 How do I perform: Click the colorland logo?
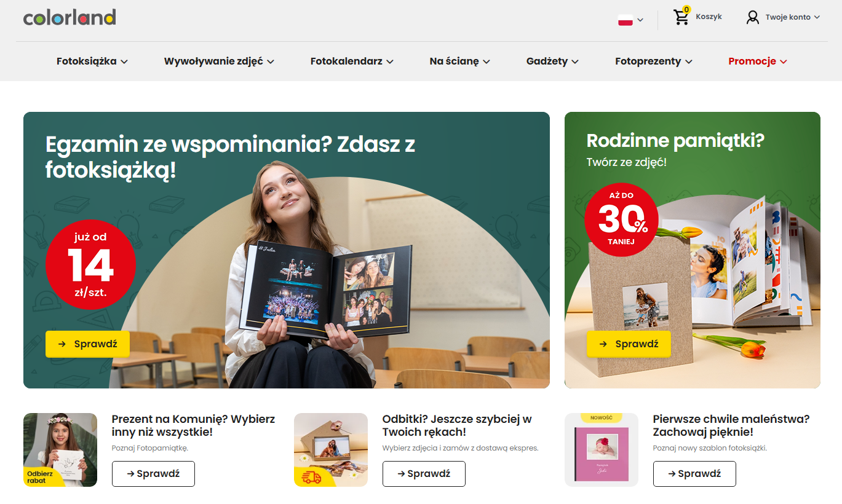(x=70, y=17)
